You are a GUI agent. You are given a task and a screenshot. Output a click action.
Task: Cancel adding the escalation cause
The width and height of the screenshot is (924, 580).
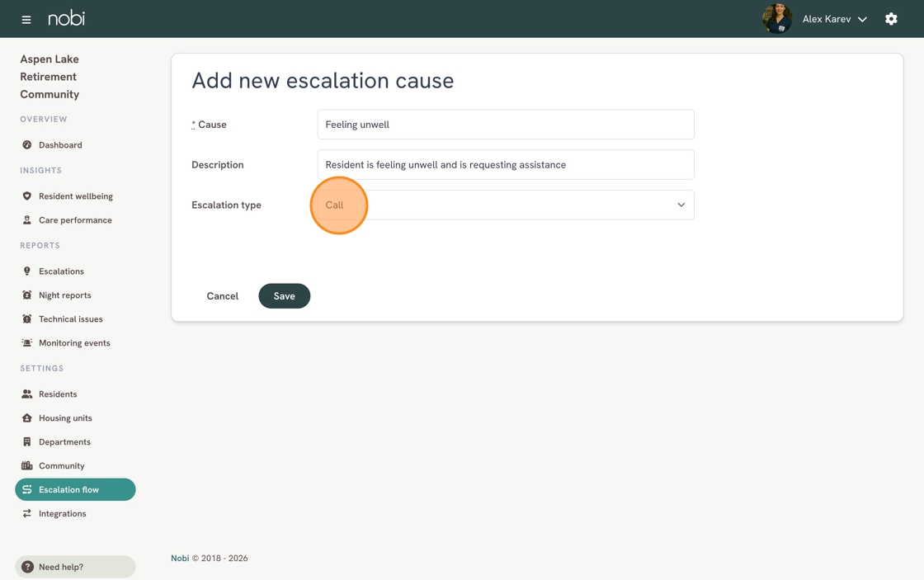(x=222, y=296)
